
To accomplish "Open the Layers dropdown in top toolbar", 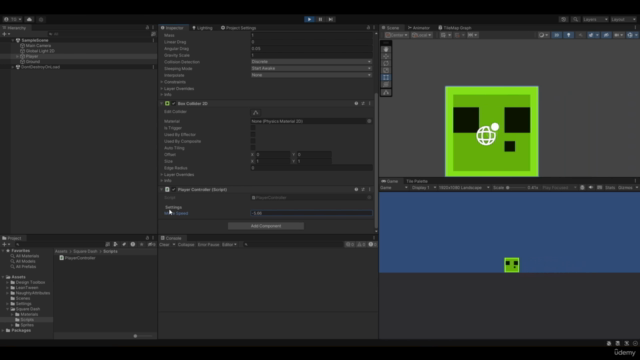I will click(x=595, y=20).
